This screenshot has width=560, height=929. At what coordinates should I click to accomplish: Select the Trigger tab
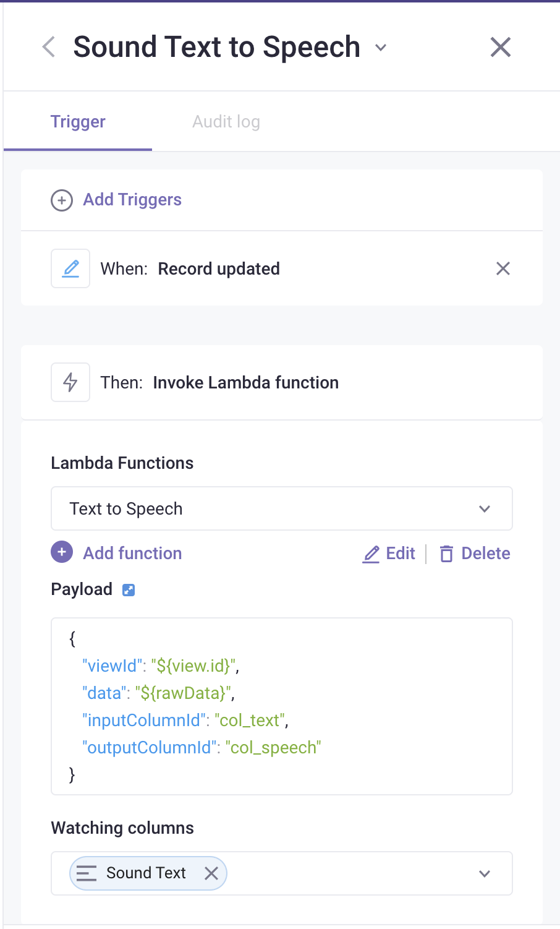[x=78, y=121]
